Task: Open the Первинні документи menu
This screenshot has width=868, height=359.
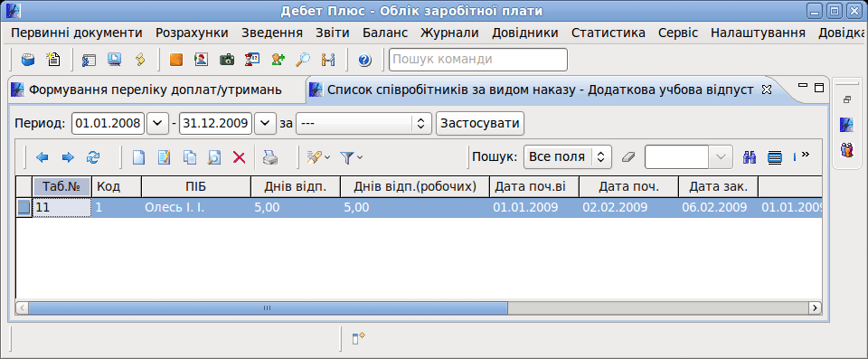Action: click(x=76, y=33)
